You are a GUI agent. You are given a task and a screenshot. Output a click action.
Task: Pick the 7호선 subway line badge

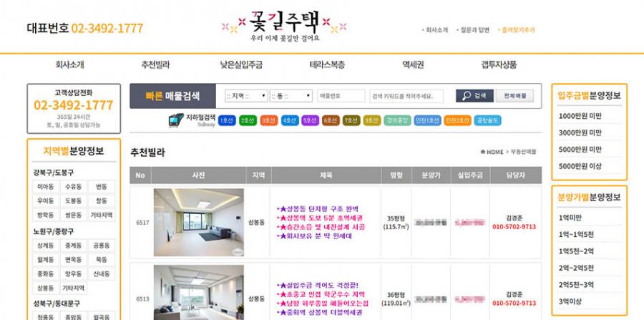(351, 120)
